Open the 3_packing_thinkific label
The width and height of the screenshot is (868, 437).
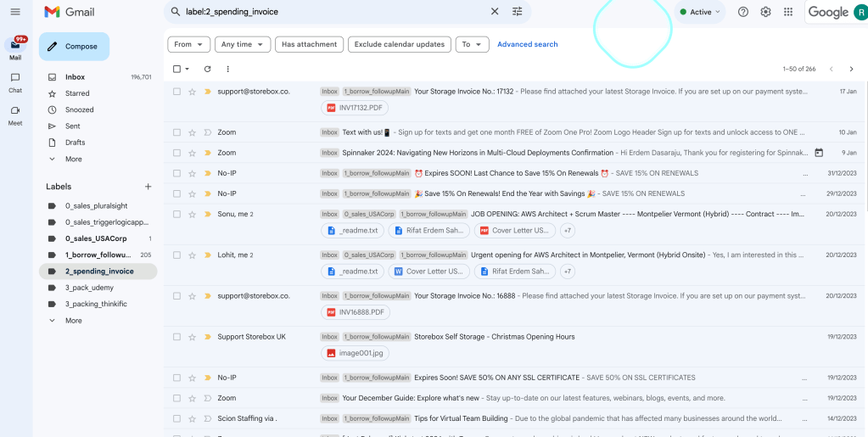point(98,304)
